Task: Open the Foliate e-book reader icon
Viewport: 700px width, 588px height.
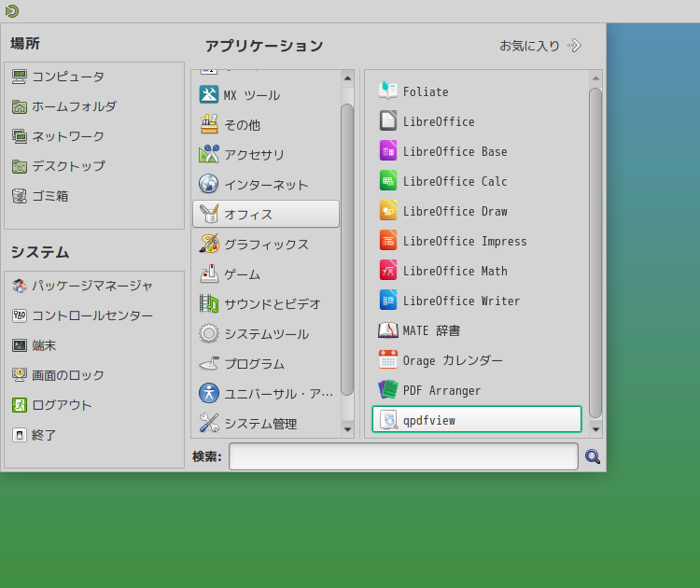Action: [x=388, y=91]
